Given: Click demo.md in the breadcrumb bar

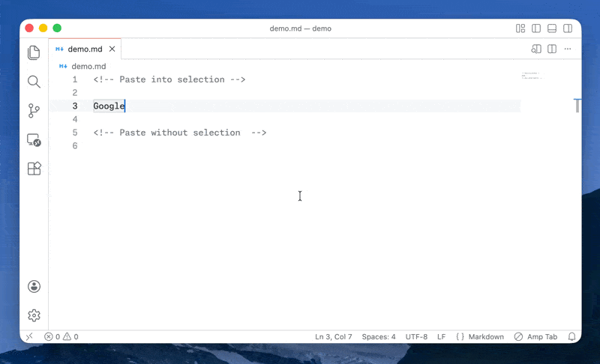Looking at the screenshot, I should [88, 66].
